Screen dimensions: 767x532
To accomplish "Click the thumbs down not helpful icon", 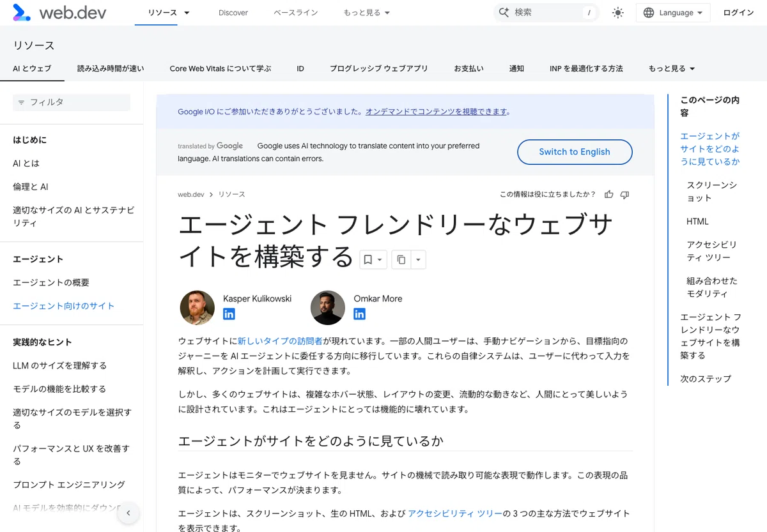I will 624,194.
